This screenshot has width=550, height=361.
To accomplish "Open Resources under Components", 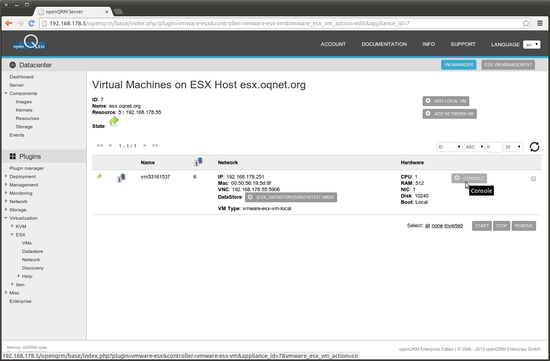I will (27, 118).
